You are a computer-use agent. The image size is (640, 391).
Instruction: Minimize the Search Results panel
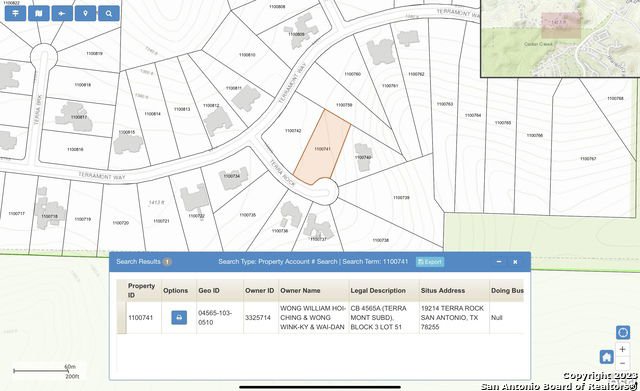coord(499,262)
